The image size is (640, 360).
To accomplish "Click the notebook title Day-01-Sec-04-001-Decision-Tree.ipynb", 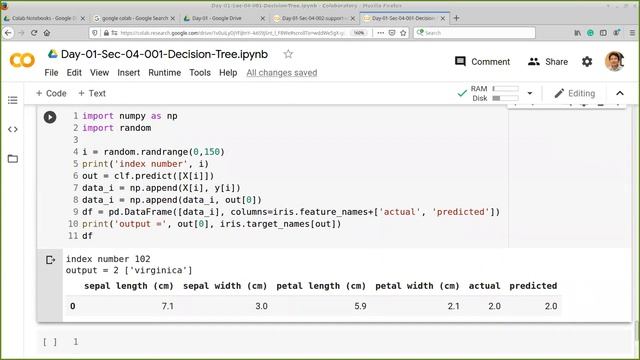I will point(164,54).
